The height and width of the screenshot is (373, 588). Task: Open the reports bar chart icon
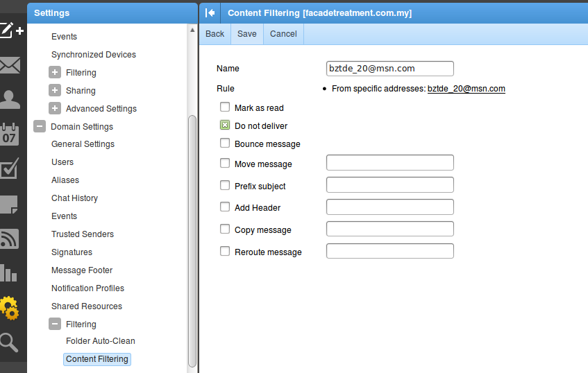pyautogui.click(x=10, y=272)
